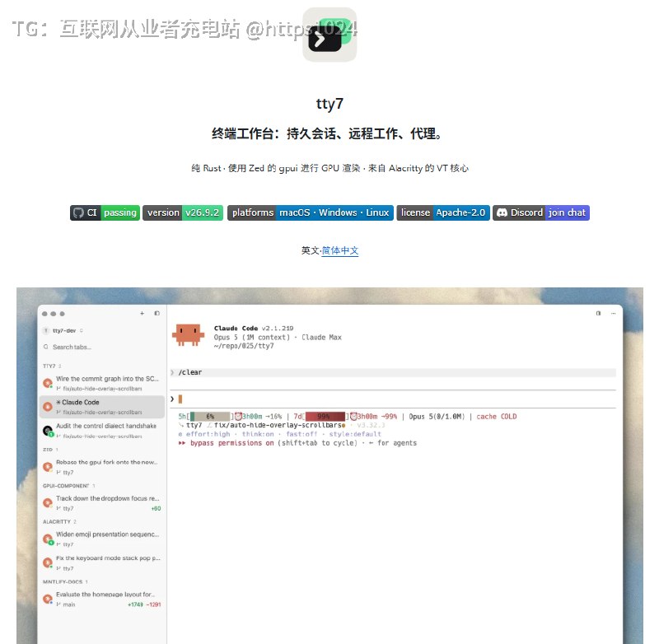Open the license Apache-2.0 badge

[443, 212]
